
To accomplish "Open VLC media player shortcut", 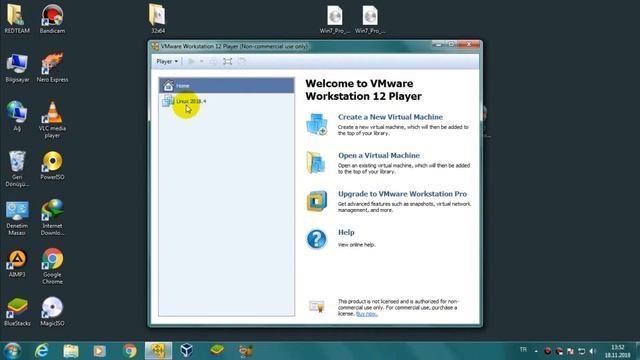I will coord(52,120).
